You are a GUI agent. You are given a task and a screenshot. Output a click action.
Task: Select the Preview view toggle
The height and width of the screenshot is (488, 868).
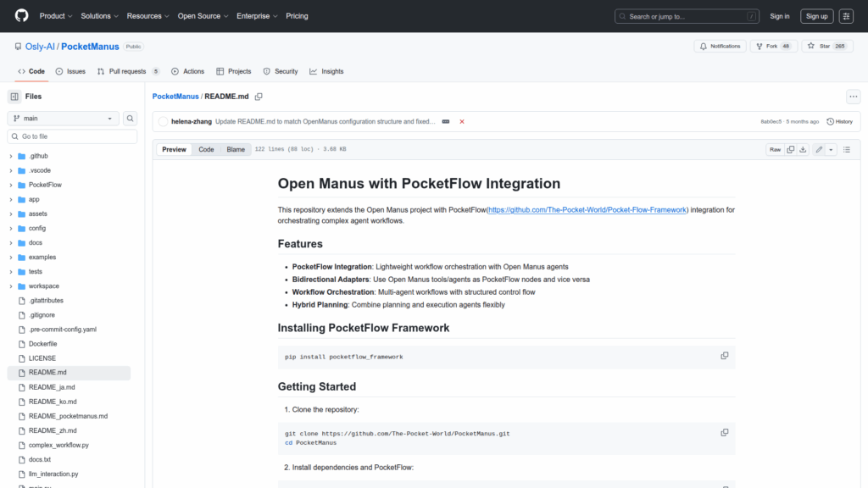click(175, 149)
